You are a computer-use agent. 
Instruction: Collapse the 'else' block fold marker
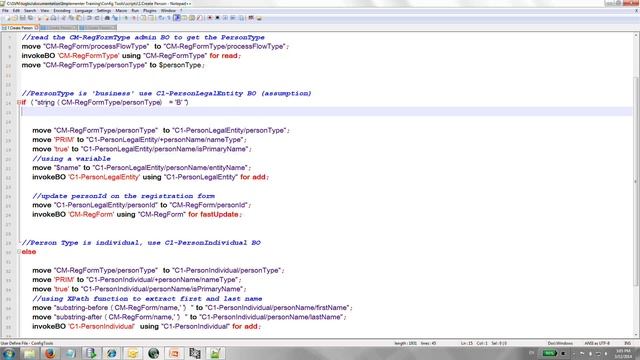[x=19, y=252]
